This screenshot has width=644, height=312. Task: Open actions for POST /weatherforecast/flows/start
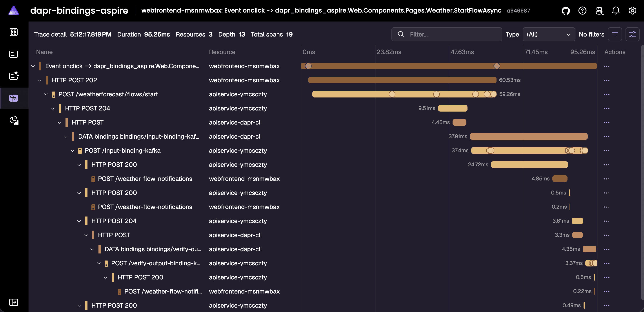[606, 94]
